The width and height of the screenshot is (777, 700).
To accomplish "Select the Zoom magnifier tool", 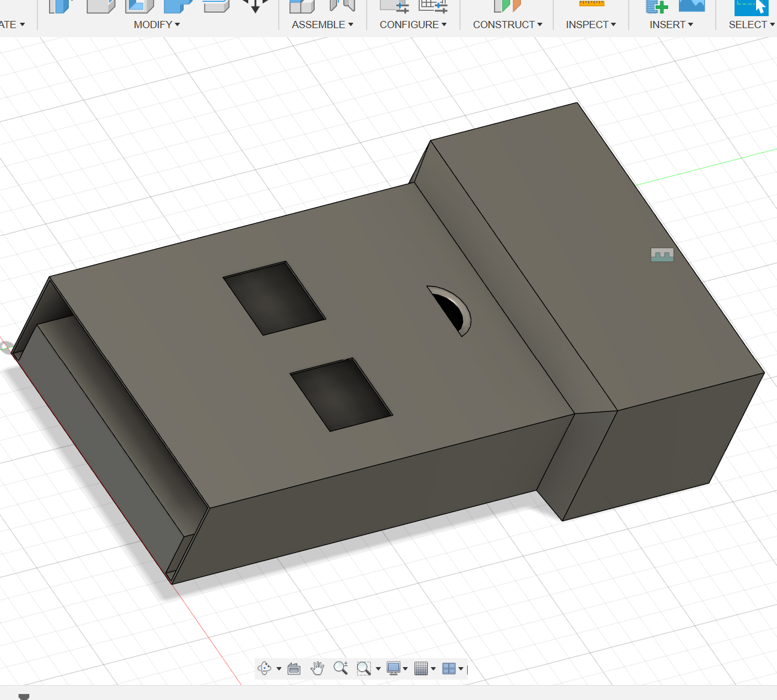I will coord(340,668).
